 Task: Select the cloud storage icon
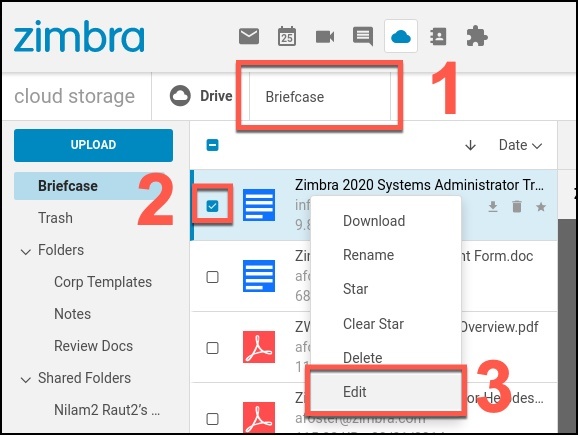pos(401,36)
